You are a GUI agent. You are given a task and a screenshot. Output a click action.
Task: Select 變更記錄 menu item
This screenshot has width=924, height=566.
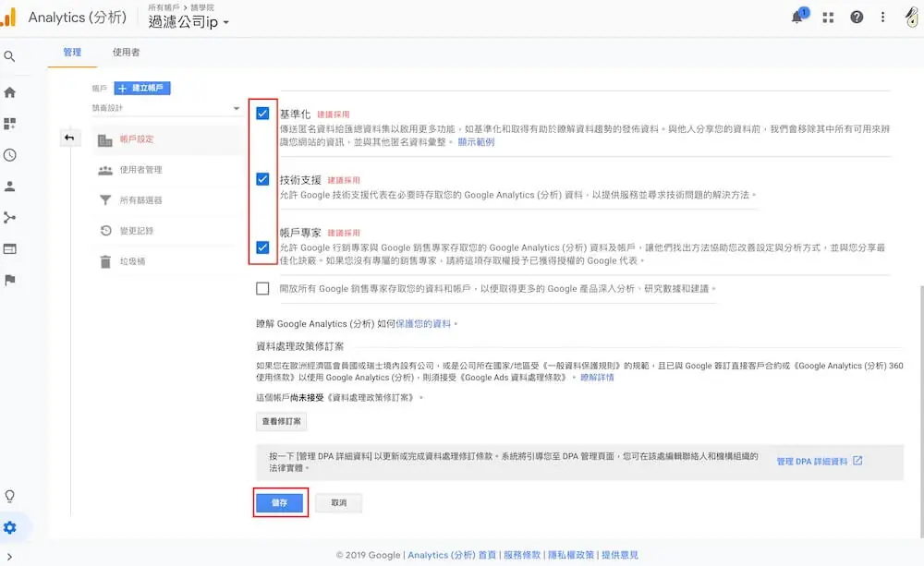pos(168,231)
